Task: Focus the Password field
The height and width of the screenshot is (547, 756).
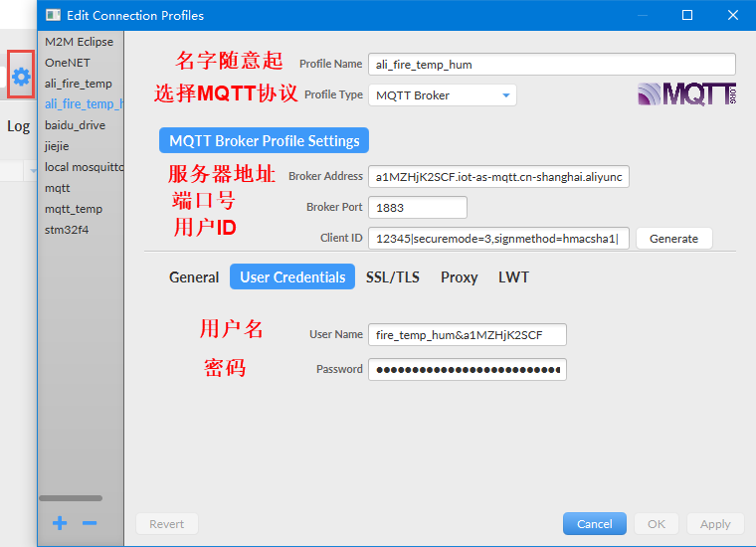Action: pyautogui.click(x=468, y=370)
